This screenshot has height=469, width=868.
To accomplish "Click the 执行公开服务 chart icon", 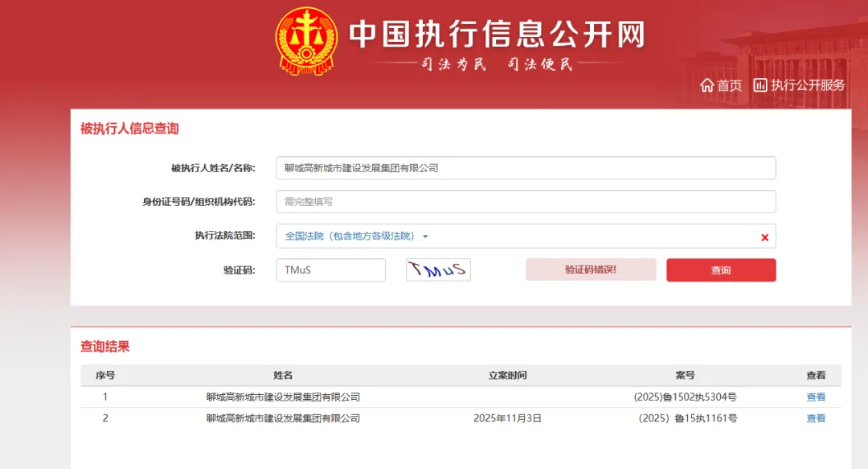I will click(x=760, y=84).
